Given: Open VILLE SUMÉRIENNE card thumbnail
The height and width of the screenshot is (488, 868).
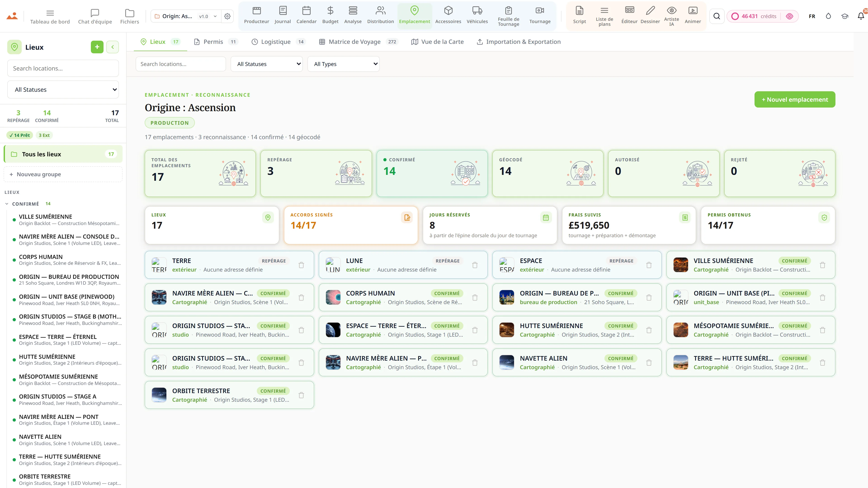Looking at the screenshot, I should click(680, 265).
